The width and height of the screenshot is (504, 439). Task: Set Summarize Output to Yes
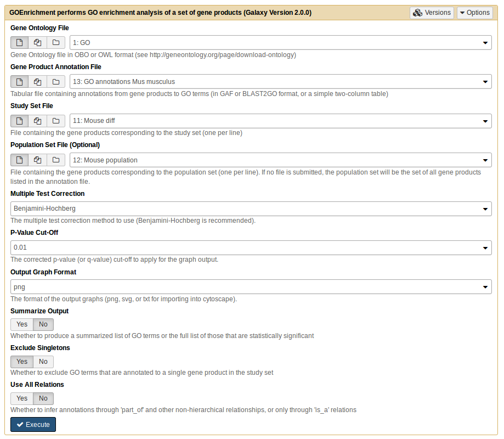[x=22, y=324]
